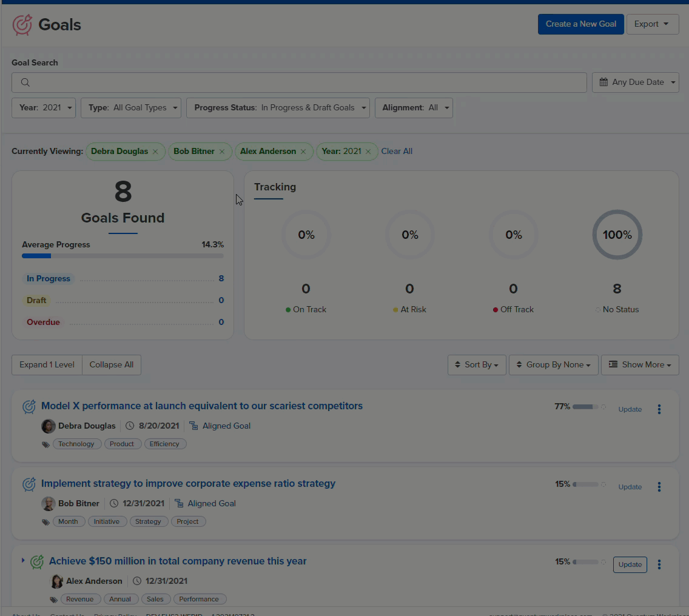Click tag icon before Revenue tag
This screenshot has width=689, height=616.
click(x=53, y=600)
